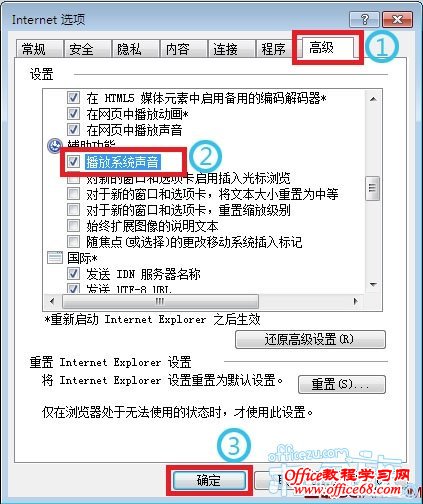This screenshot has width=423, height=504.
Task: Click the 辅助功能 accessibility category icon
Action: pos(54,146)
